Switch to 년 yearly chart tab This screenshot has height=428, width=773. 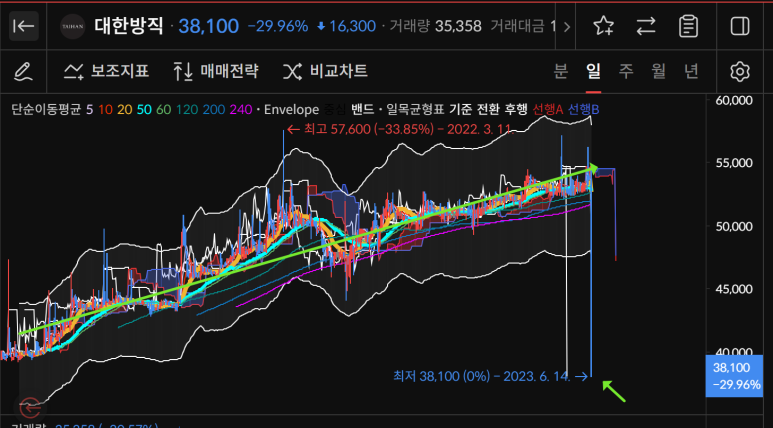point(691,71)
